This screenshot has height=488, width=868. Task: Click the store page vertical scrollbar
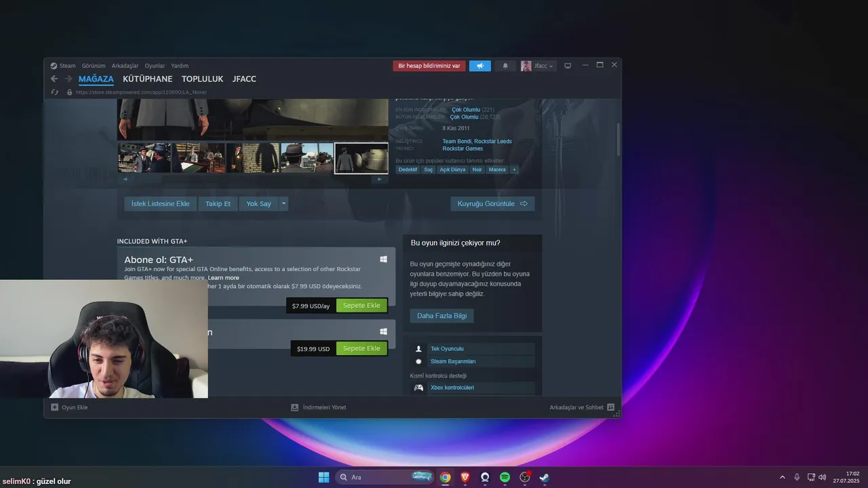coord(618,140)
